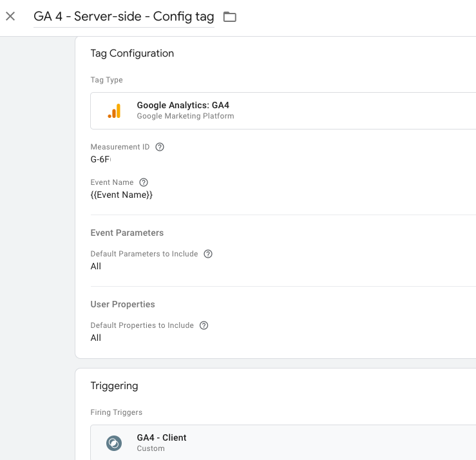Click the folder icon beside the tag name
The height and width of the screenshot is (460, 476).
click(x=229, y=17)
